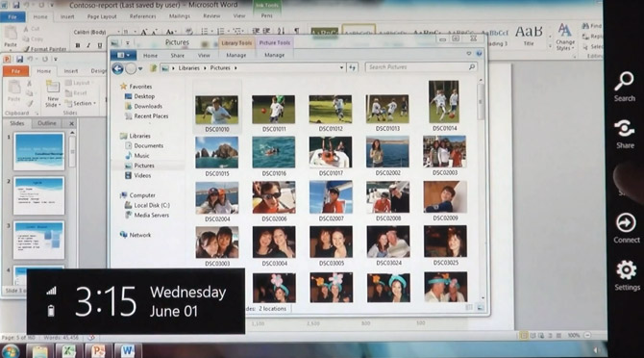
Task: Go back in Pictures Explorer window
Action: coord(117,68)
